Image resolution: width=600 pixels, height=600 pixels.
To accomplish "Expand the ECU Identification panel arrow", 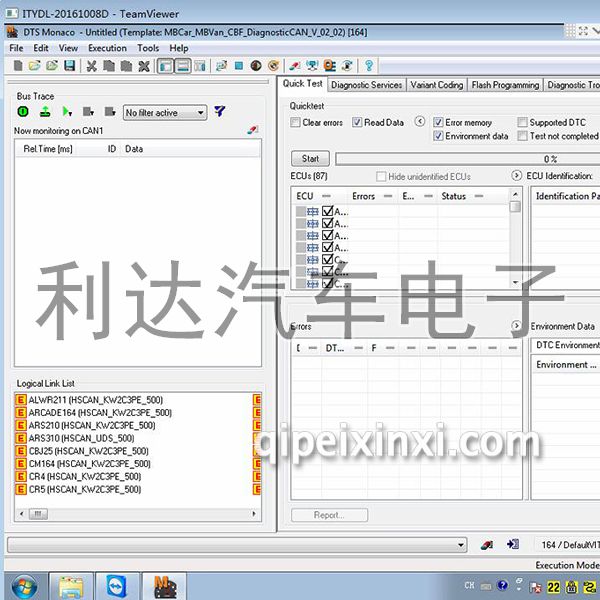I will point(517,176).
